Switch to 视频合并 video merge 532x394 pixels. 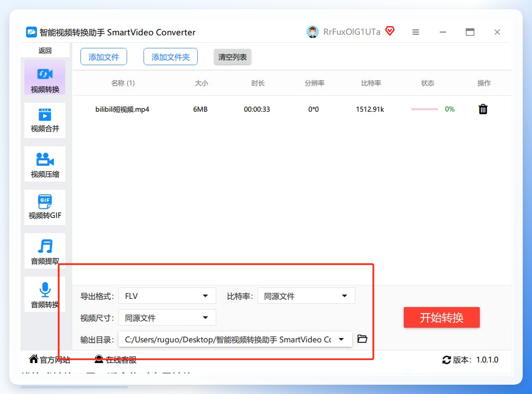click(x=45, y=120)
